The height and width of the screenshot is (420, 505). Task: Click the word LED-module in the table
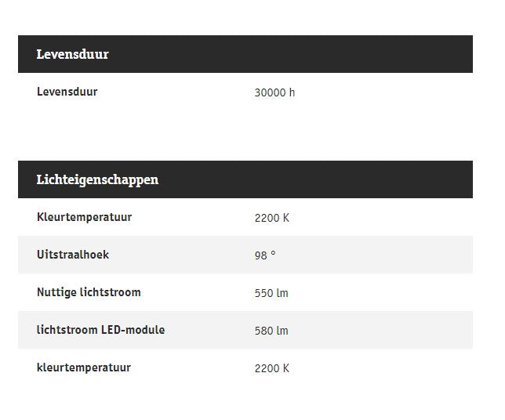coord(133,330)
